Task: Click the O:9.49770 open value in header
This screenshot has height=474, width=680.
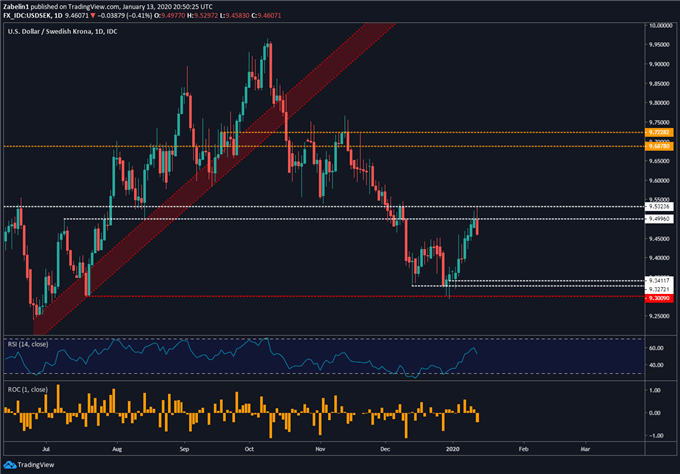Action: (x=170, y=16)
